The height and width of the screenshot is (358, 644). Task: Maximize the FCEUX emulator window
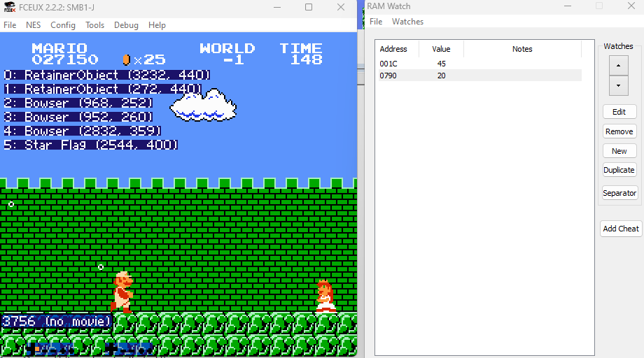pos(309,7)
